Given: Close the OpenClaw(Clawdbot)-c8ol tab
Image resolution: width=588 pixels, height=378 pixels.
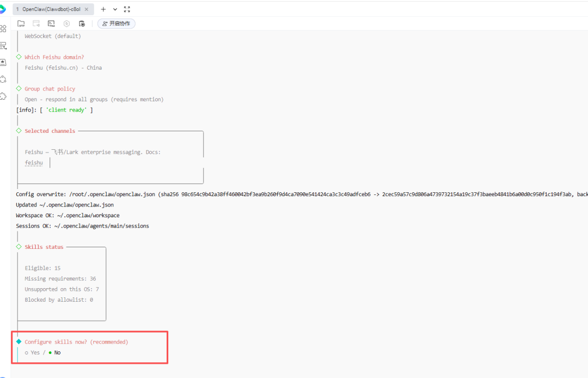Looking at the screenshot, I should [87, 9].
